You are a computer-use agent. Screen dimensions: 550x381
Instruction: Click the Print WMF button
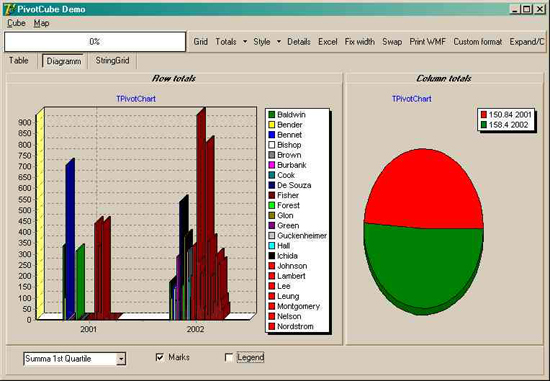(427, 42)
